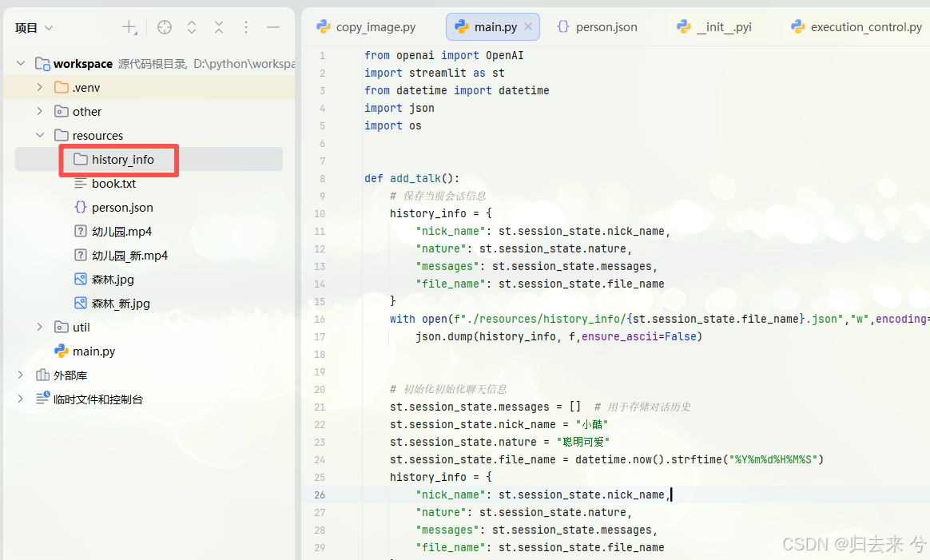Viewport: 930px width, 560px height.
Task: Click the workspace module folder icon
Action: tap(42, 63)
